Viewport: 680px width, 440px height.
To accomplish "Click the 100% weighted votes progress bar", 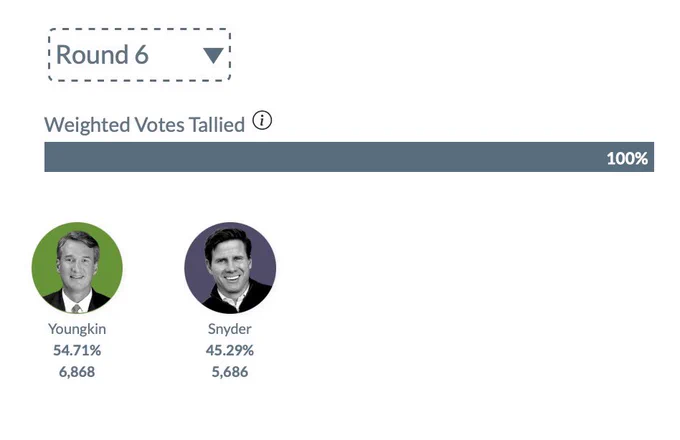I will tap(349, 157).
